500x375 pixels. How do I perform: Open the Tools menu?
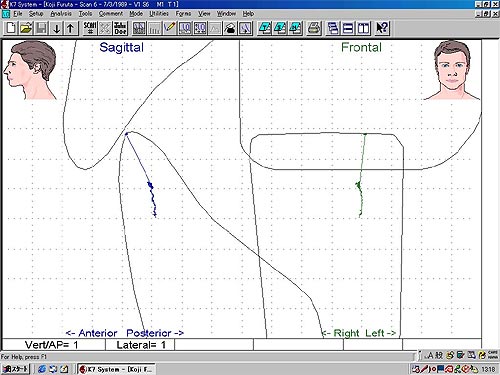[85, 14]
